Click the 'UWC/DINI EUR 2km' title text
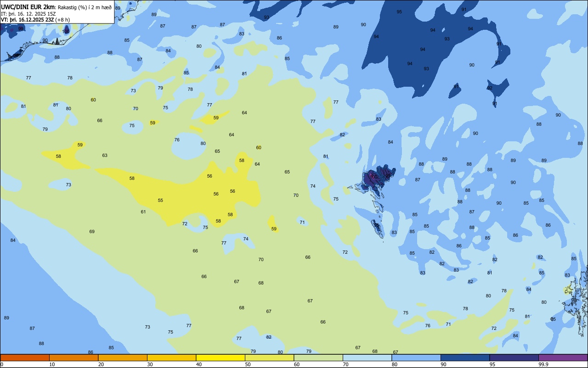 tap(28, 7)
